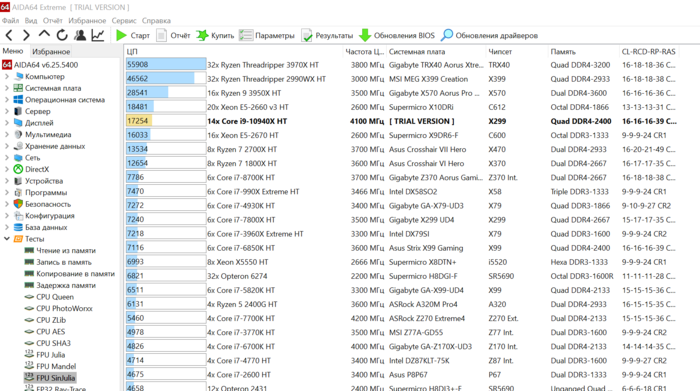Image resolution: width=700 pixels, height=391 pixels.
Task: Open the user profile icon in the toolbar
Action: [80, 35]
